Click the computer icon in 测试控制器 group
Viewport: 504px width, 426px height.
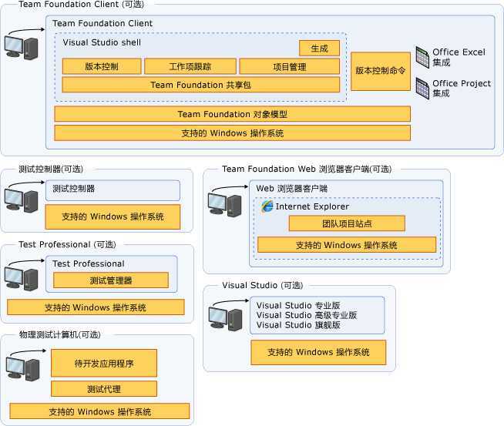[x=22, y=201]
